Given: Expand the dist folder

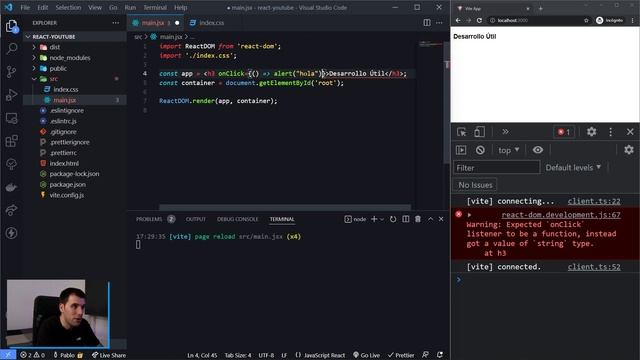Looking at the screenshot, I should click(x=55, y=47).
